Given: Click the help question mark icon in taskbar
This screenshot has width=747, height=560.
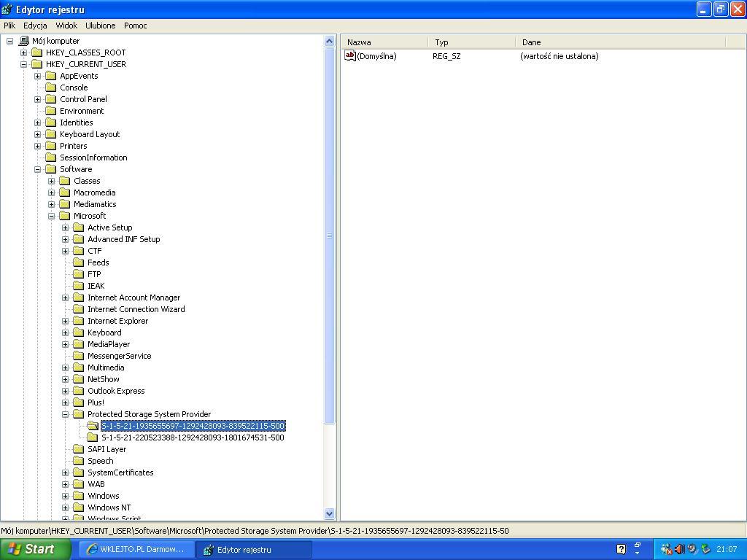Looking at the screenshot, I should click(x=621, y=549).
